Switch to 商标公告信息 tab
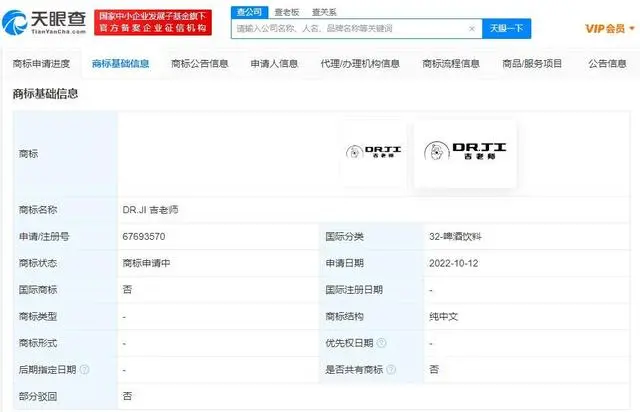 click(x=200, y=64)
